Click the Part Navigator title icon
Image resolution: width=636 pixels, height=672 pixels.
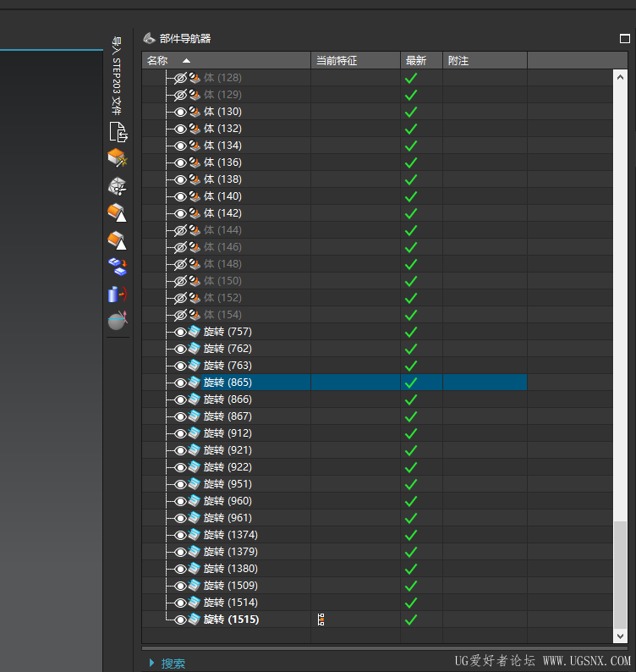point(149,38)
